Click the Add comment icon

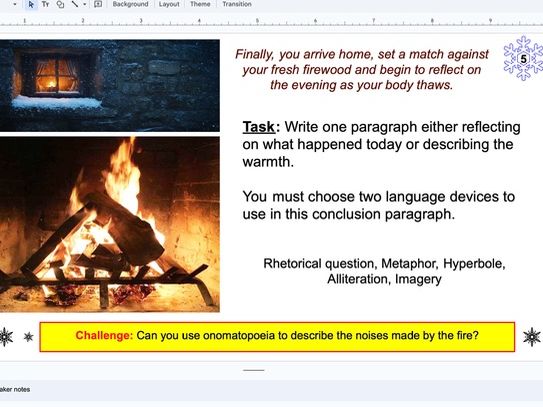tap(98, 5)
